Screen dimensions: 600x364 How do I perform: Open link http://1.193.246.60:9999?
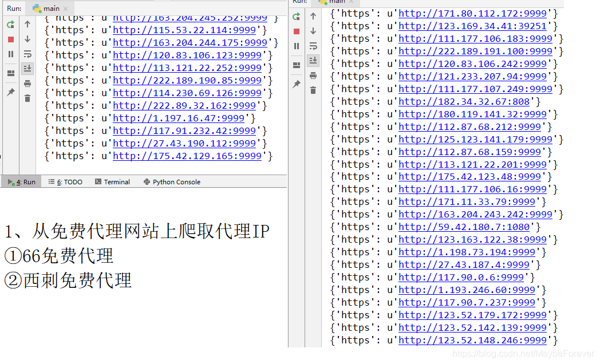click(467, 290)
